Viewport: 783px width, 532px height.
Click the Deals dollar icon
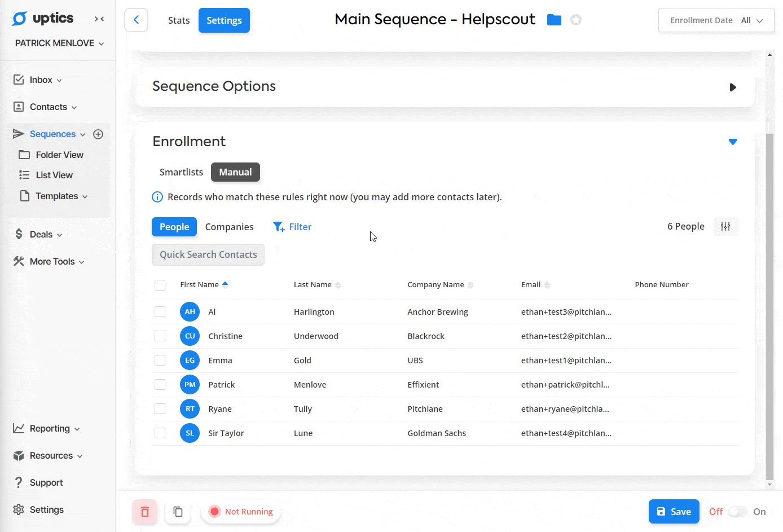pyautogui.click(x=19, y=234)
